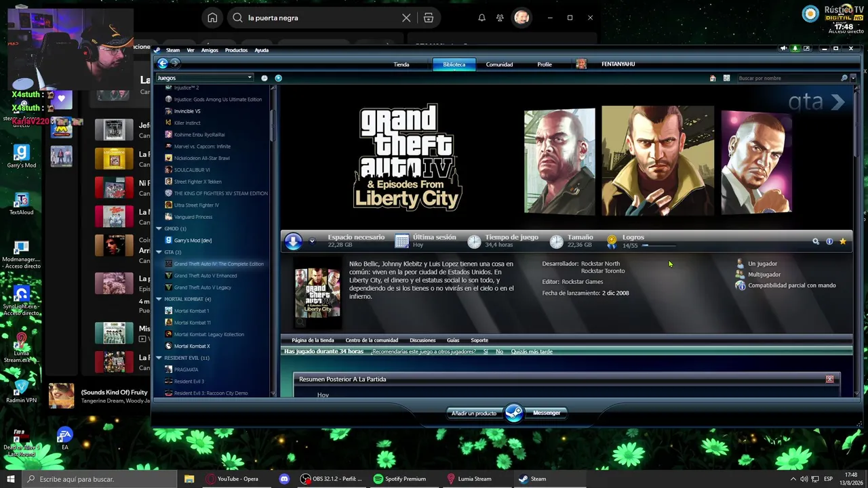Open the TextAloud desktop shortcut
This screenshot has height=488, width=868.
click(x=22, y=204)
